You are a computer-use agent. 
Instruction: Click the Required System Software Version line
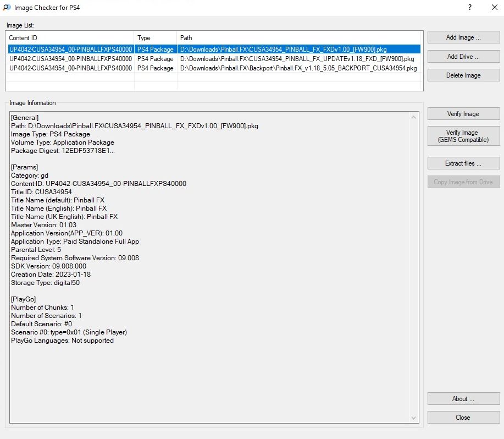pyautogui.click(x=75, y=258)
